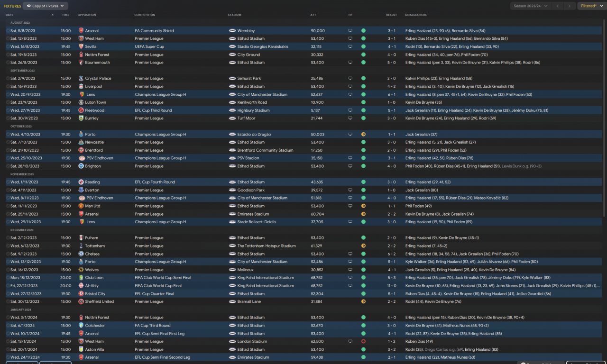Click the green win indicator for Liverpool
The height and width of the screenshot is (364, 607).
pyautogui.click(x=363, y=86)
